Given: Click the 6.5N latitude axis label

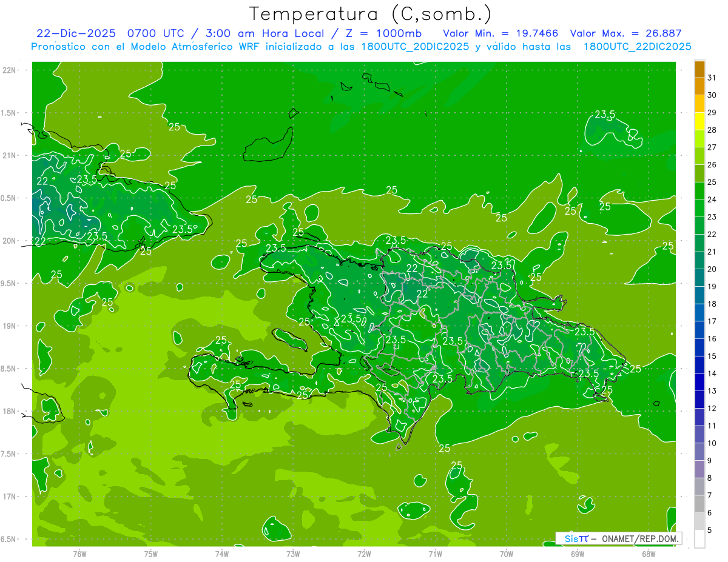Looking at the screenshot, I should point(8,540).
